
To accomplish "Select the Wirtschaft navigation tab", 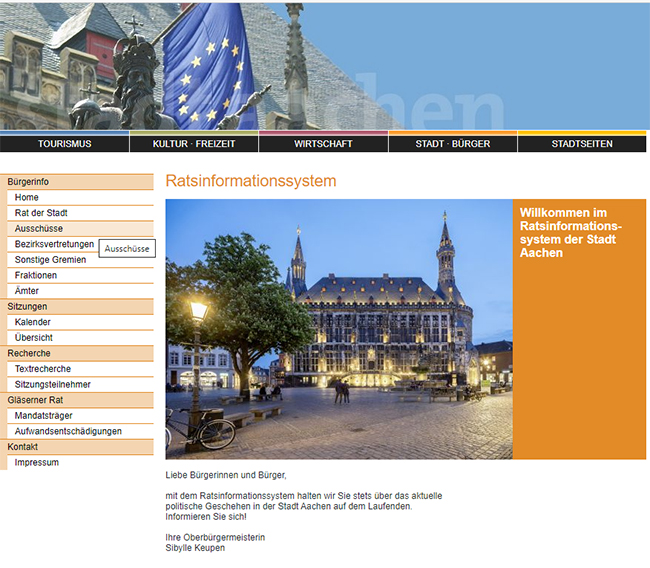I will [323, 144].
